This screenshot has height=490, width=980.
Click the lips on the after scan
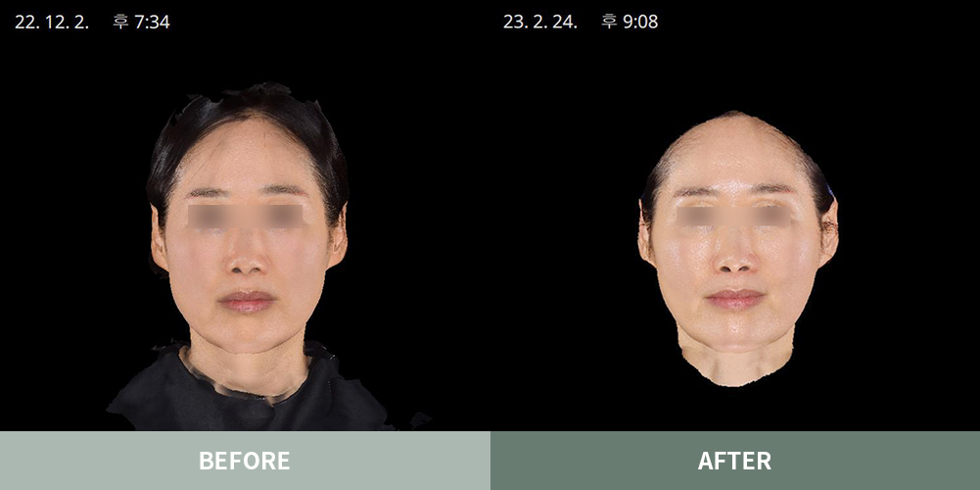coord(735,299)
